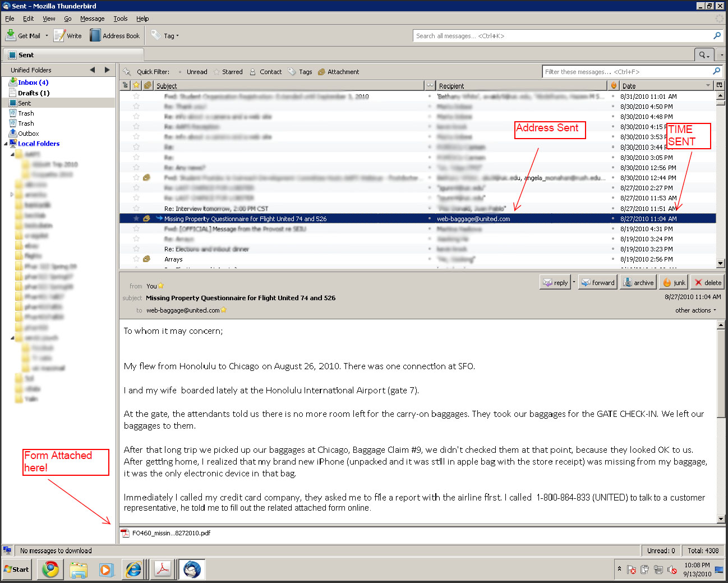Open the Help menu

point(142,19)
